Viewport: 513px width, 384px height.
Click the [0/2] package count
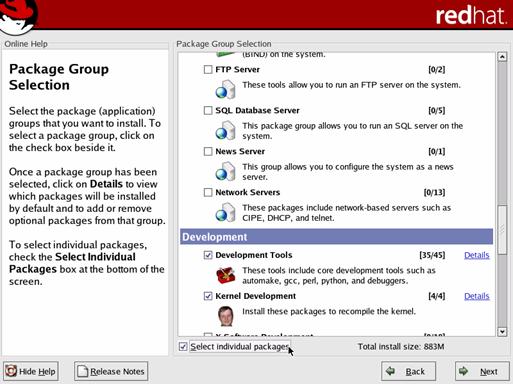pyautogui.click(x=437, y=69)
